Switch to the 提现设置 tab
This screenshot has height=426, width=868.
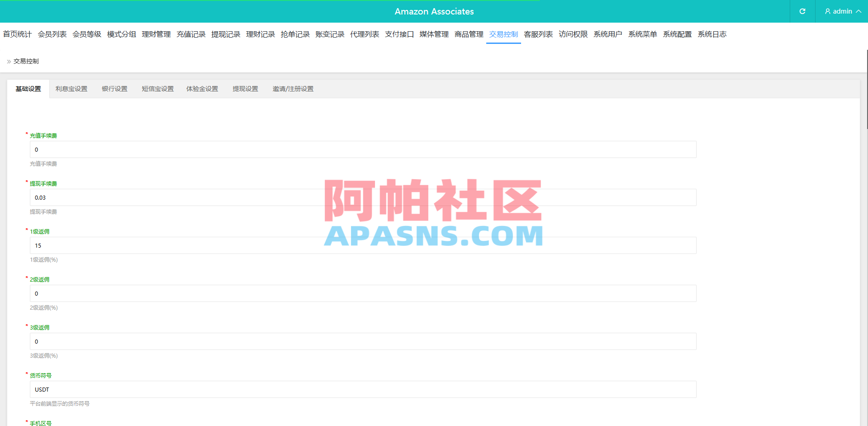[x=245, y=89]
